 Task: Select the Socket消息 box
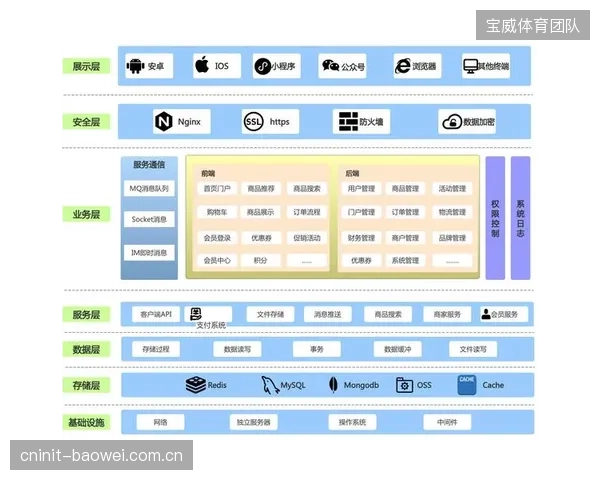149,219
